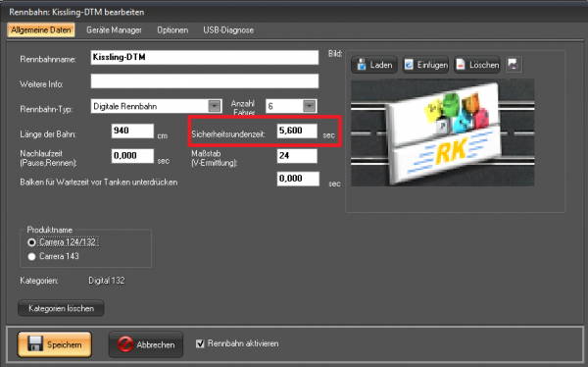Image resolution: width=588 pixels, height=367 pixels.
Task: Click the Speichern floppy disk button
Action: click(54, 344)
